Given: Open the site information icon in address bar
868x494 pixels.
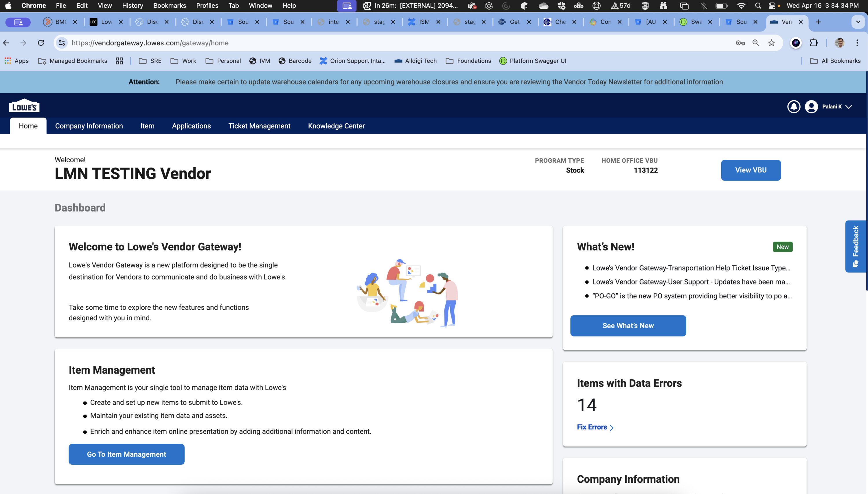Looking at the screenshot, I should coord(62,43).
